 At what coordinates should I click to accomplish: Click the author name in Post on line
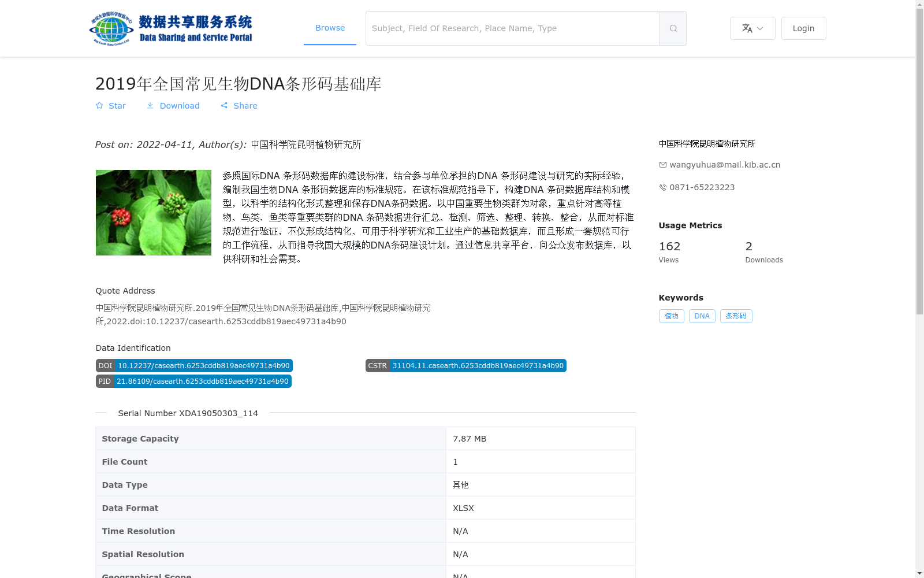[x=306, y=144]
